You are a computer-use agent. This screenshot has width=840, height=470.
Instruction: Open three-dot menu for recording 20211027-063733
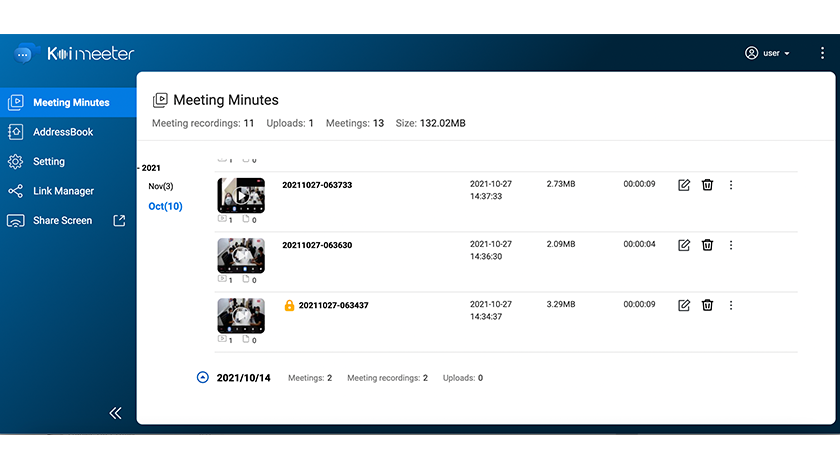(731, 185)
